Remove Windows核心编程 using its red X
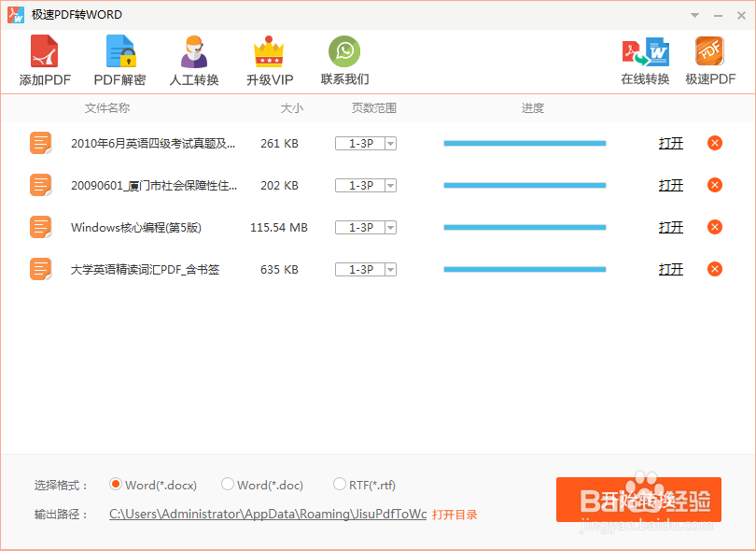 pyautogui.click(x=714, y=227)
